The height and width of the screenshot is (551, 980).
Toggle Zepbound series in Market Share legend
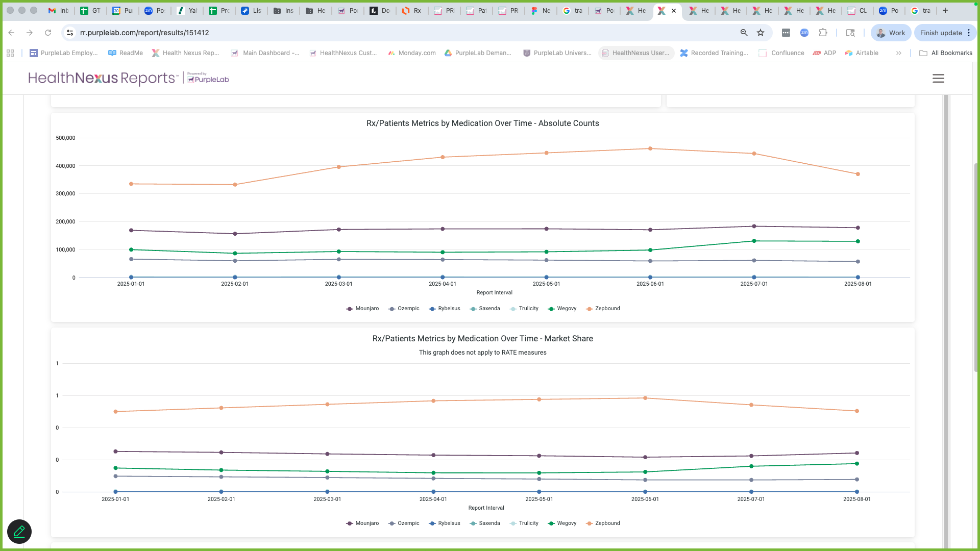(603, 523)
